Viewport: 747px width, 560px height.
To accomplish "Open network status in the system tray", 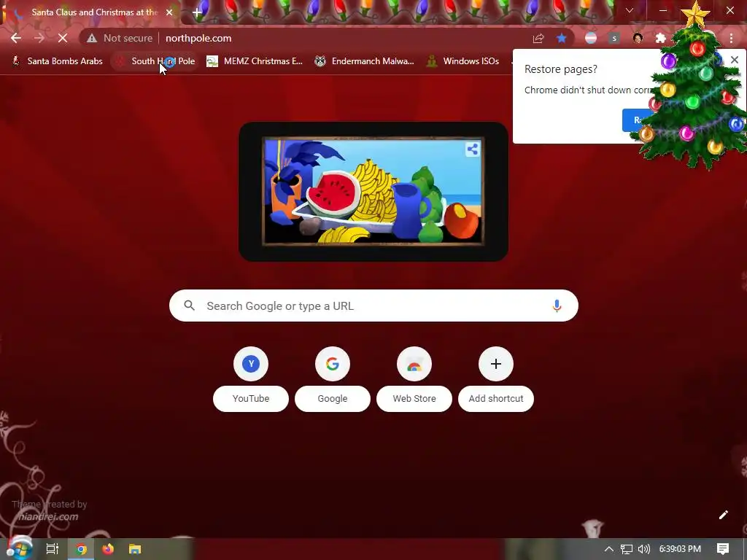I will (627, 549).
